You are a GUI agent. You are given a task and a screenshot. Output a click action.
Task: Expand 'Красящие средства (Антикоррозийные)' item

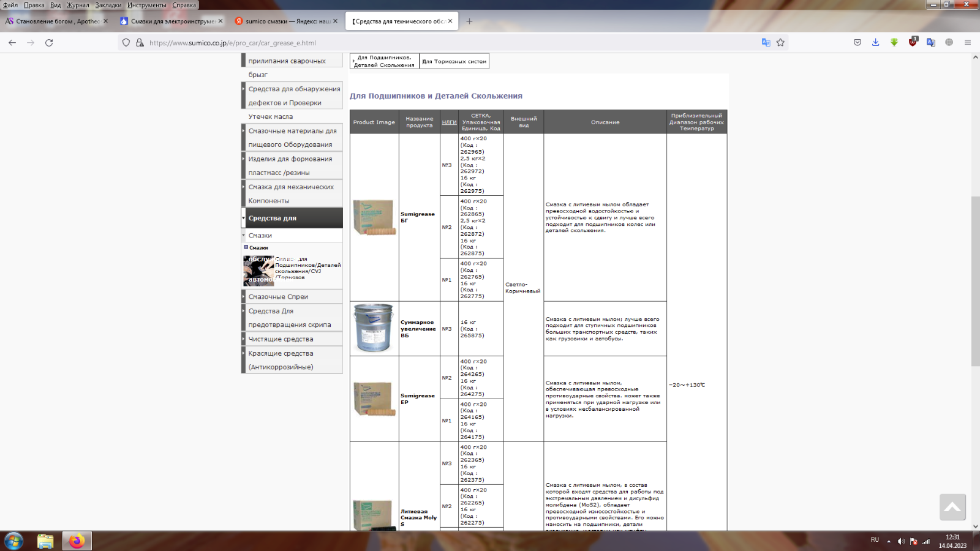tap(292, 360)
